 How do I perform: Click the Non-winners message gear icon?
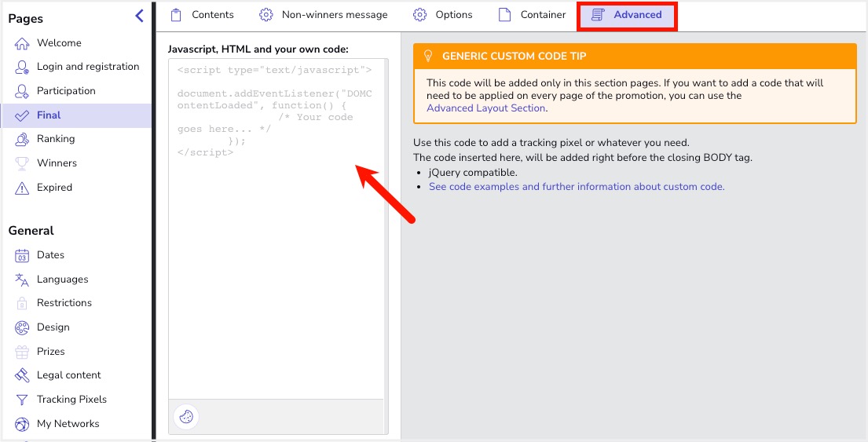pos(266,15)
